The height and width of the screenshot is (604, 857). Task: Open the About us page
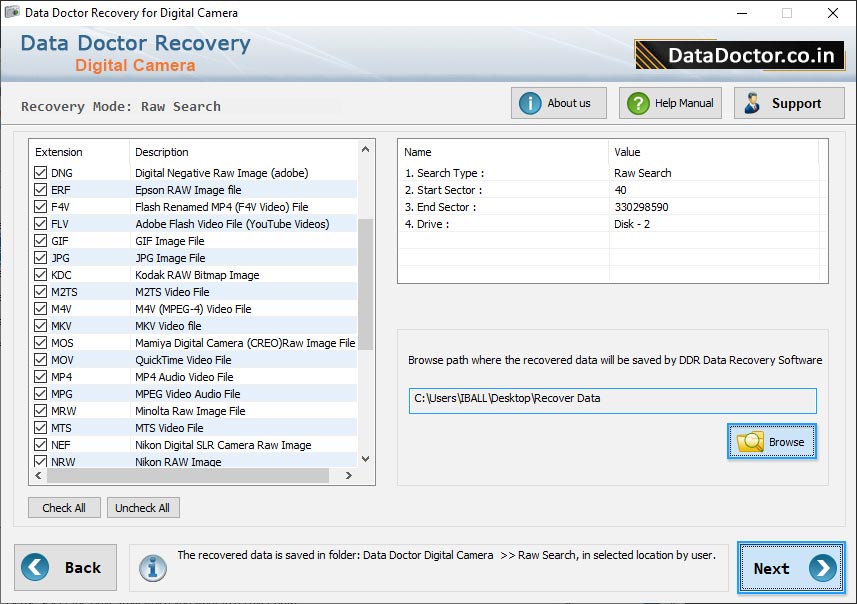(x=559, y=103)
